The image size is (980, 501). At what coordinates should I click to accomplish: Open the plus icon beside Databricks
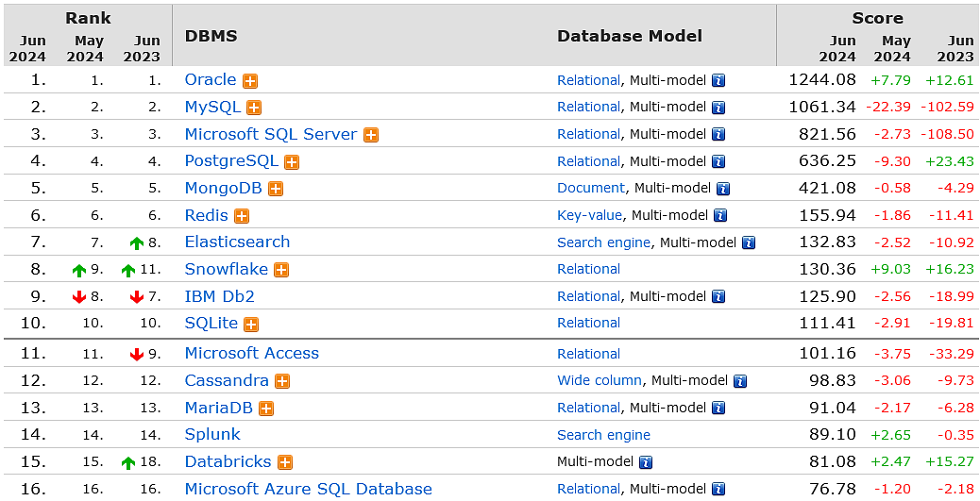coord(285,462)
